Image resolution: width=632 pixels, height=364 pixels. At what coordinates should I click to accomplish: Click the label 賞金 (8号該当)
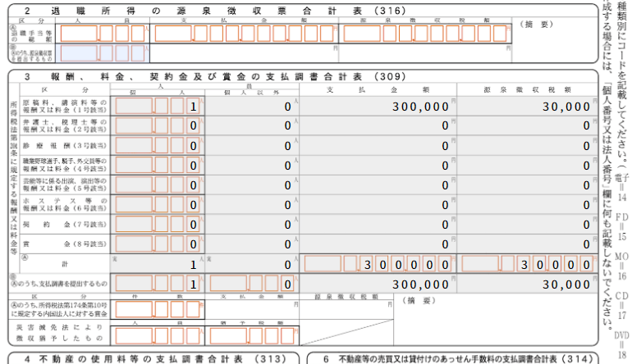pos(65,244)
